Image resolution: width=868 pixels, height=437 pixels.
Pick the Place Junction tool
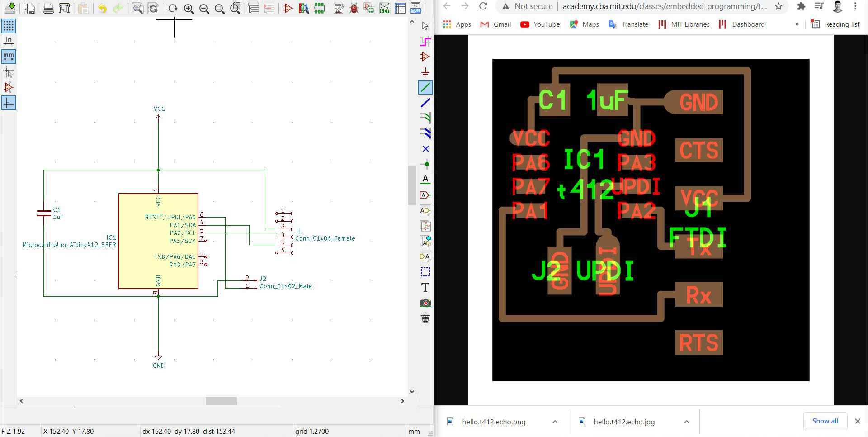coord(425,164)
